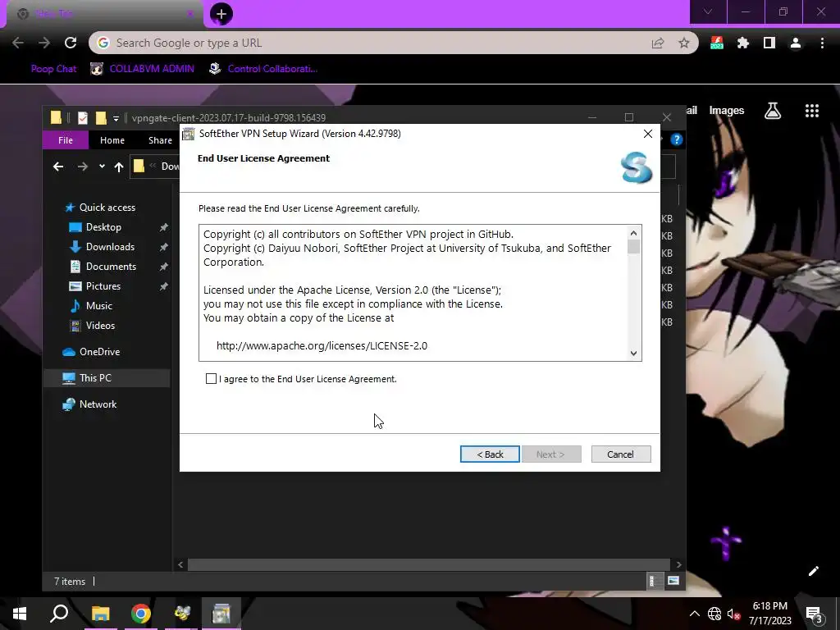Click horizontal scrollbar right arrow in Explorer

pyautogui.click(x=678, y=564)
